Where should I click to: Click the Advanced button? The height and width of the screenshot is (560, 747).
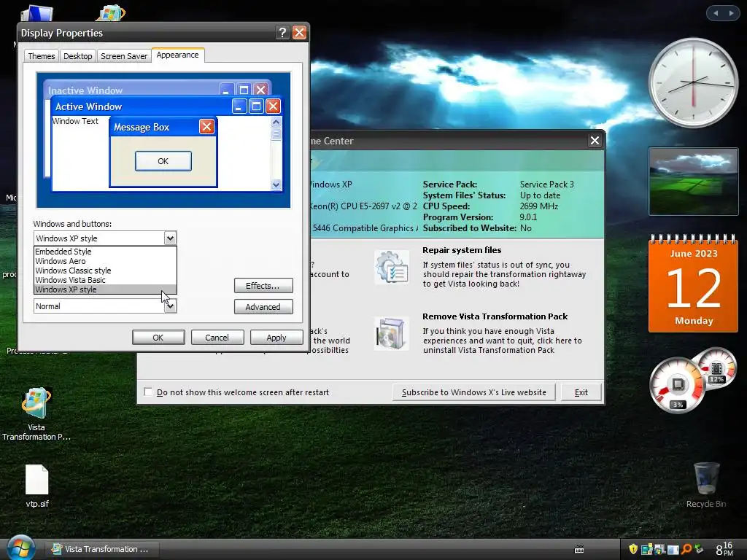(263, 307)
